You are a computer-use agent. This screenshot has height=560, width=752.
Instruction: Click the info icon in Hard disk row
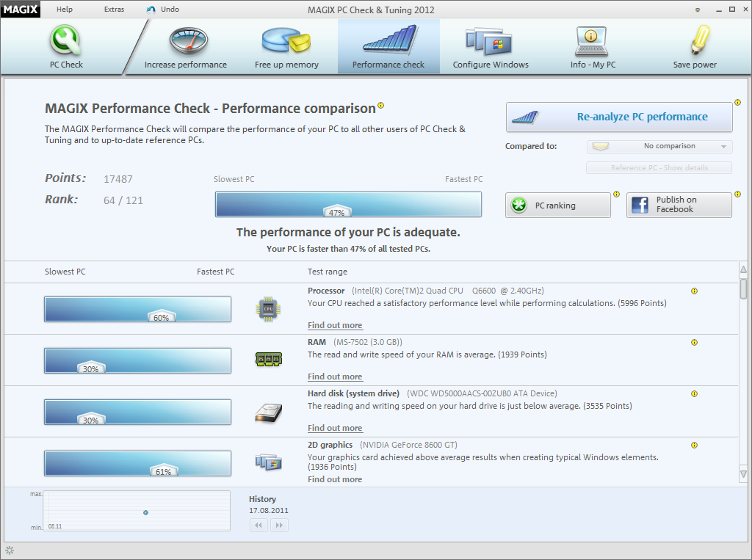tap(694, 393)
